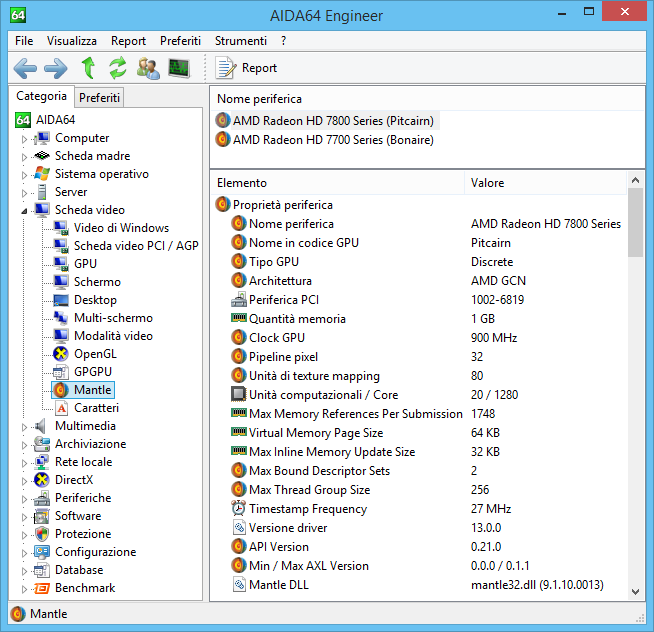Switch to the Categoria tab
The width and height of the screenshot is (654, 632).
tap(41, 96)
